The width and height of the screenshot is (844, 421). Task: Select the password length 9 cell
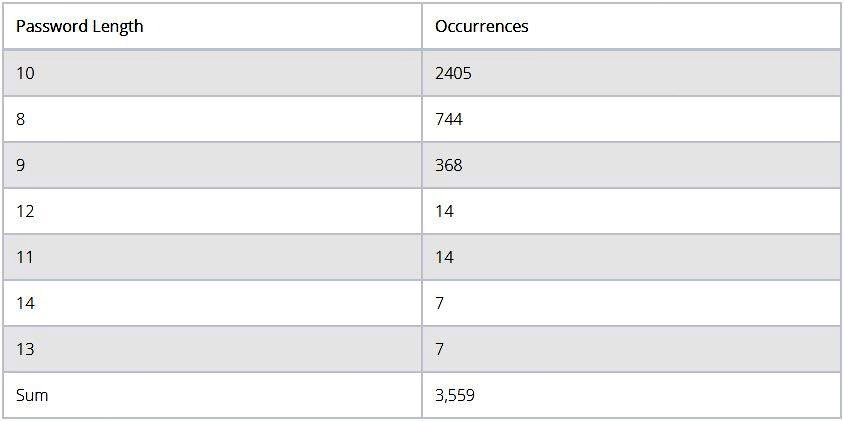212,165
